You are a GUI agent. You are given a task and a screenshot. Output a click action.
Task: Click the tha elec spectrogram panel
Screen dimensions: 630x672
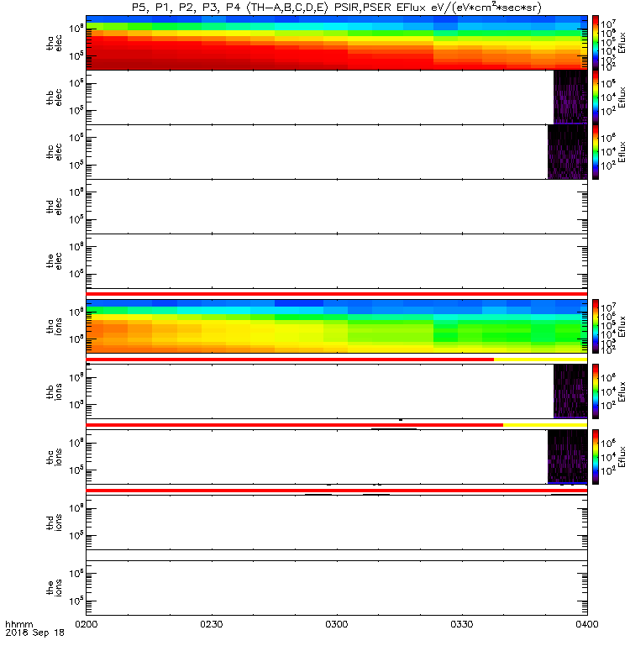[337, 43]
